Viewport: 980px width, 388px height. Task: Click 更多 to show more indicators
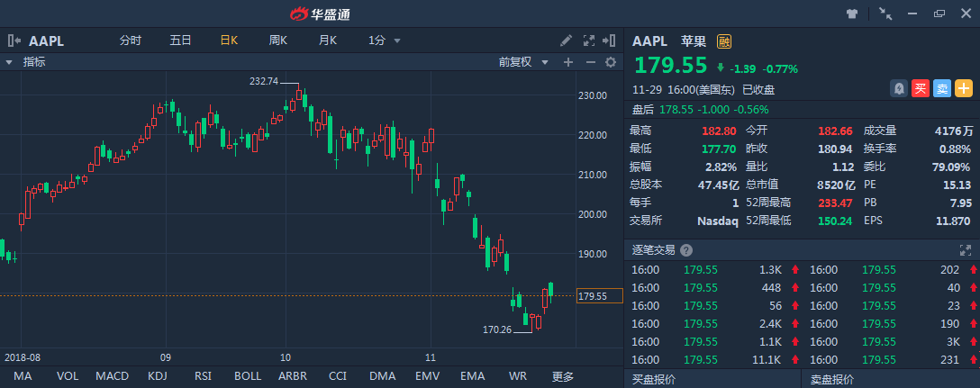[x=562, y=375]
